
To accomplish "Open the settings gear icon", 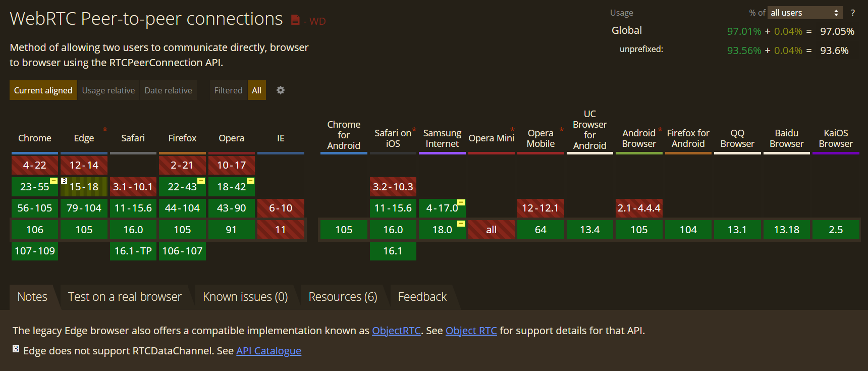I will point(281,90).
